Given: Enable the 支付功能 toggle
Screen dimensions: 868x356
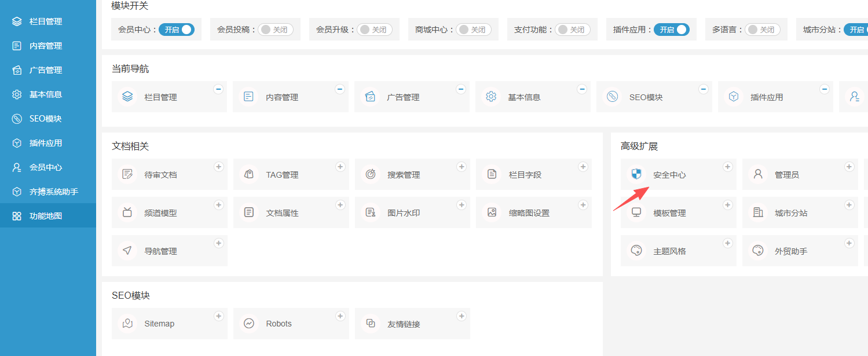Looking at the screenshot, I should click(x=573, y=30).
